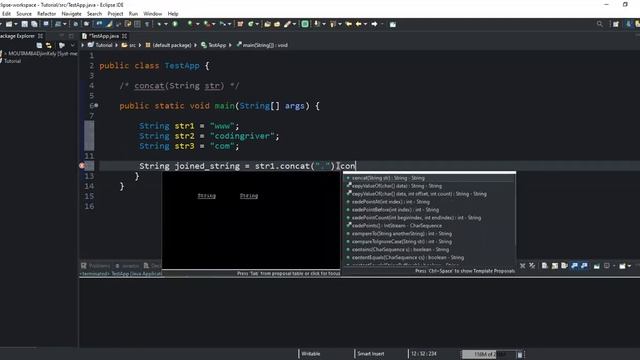Image resolution: width=640 pixels, height=360 pixels.
Task: Click Remove All Terminated Launches icon in Console
Action: 532,266
